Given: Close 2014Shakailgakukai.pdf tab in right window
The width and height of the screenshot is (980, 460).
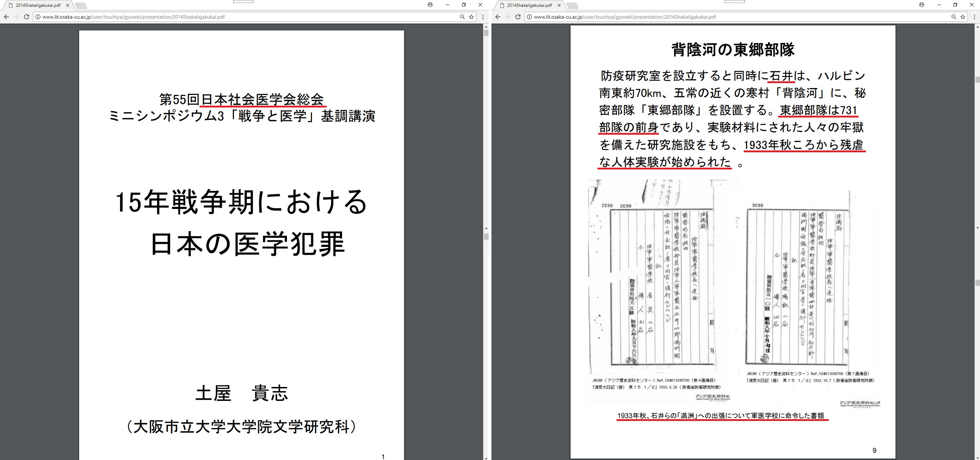Looking at the screenshot, I should tap(559, 5).
